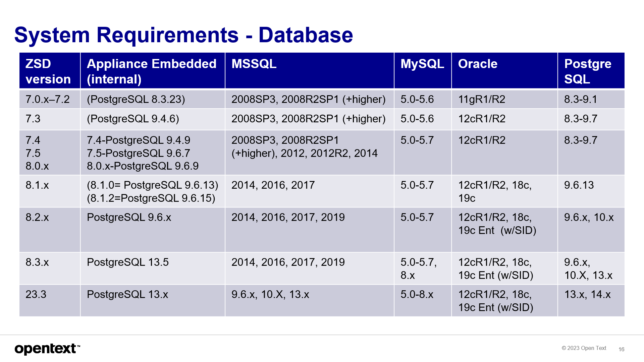The image size is (644, 362).
Task: Click the MSSQL column header
Action: coord(310,71)
